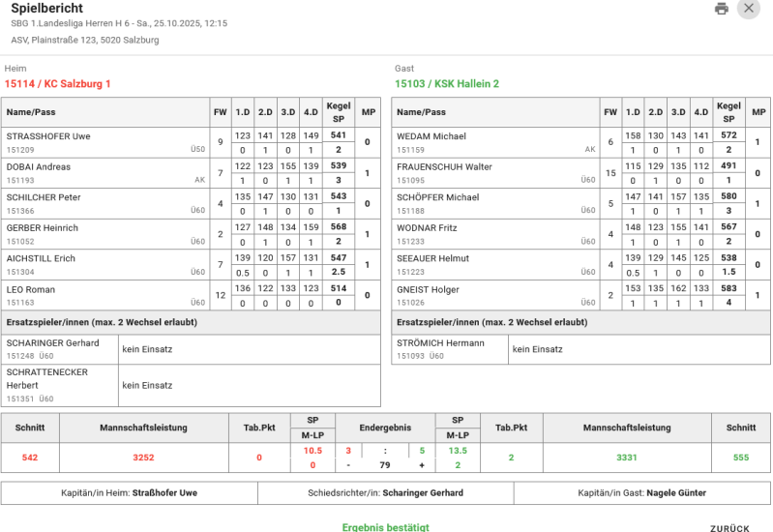Select player FRAUENSCHUH Walter
The width and height of the screenshot is (773, 532).
click(444, 167)
